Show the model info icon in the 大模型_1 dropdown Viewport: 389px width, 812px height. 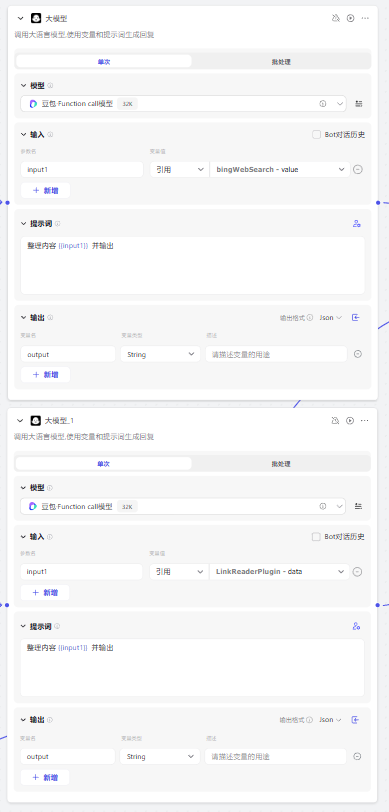[x=322, y=506]
